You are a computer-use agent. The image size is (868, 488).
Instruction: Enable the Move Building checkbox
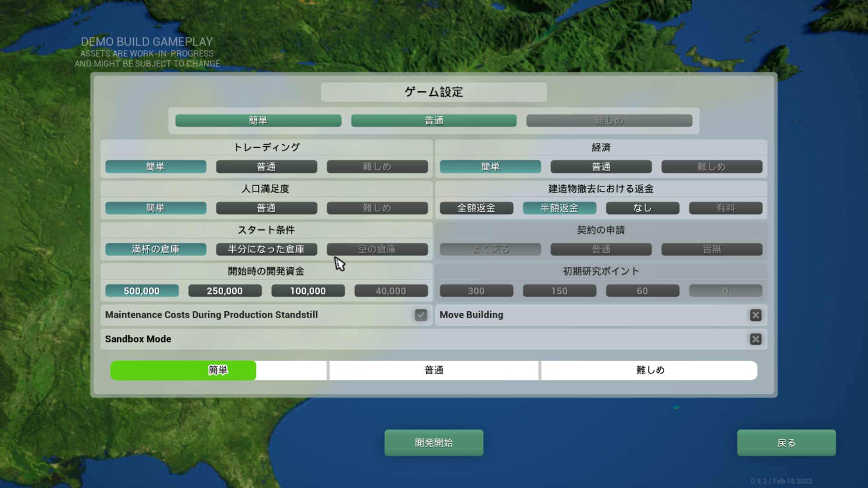pyautogui.click(x=755, y=315)
